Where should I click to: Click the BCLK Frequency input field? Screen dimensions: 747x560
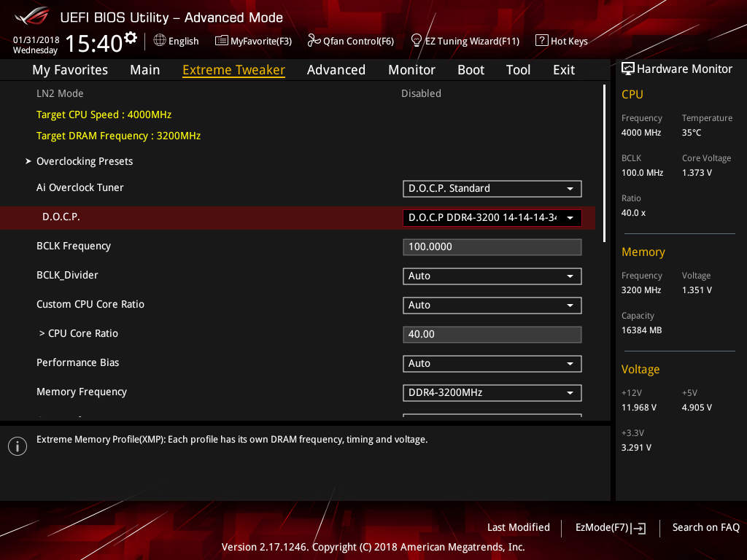click(492, 247)
